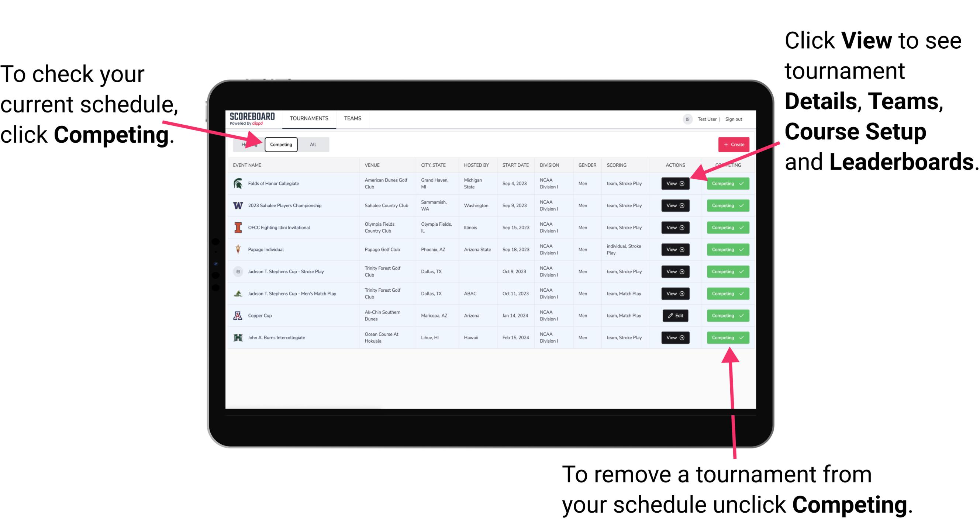Click the Create button
Viewport: 980px width, 527px height.
[731, 143]
